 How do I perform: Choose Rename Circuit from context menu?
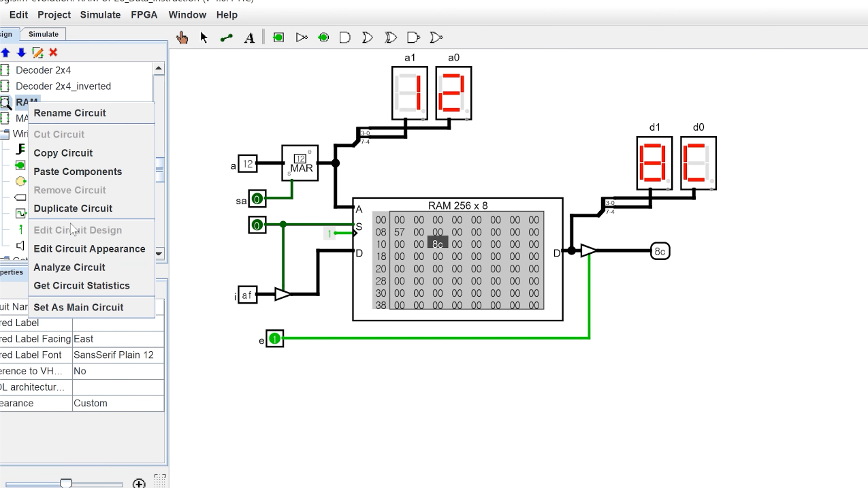click(91, 113)
